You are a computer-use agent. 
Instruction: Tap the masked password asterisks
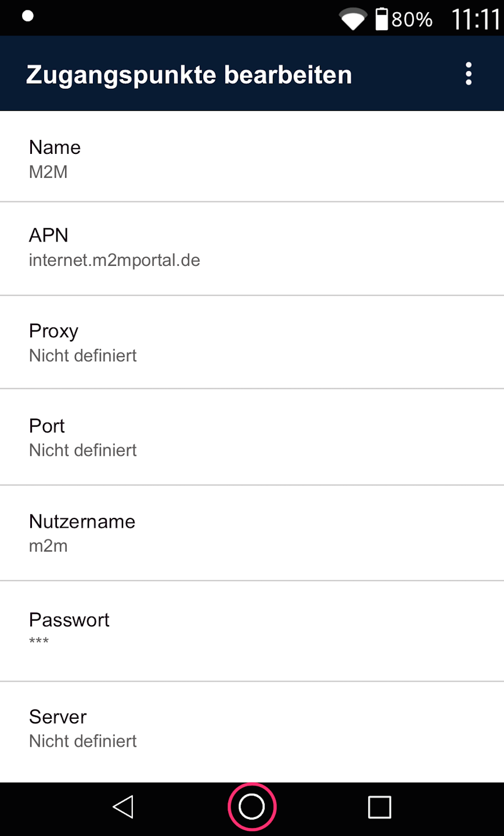(39, 642)
